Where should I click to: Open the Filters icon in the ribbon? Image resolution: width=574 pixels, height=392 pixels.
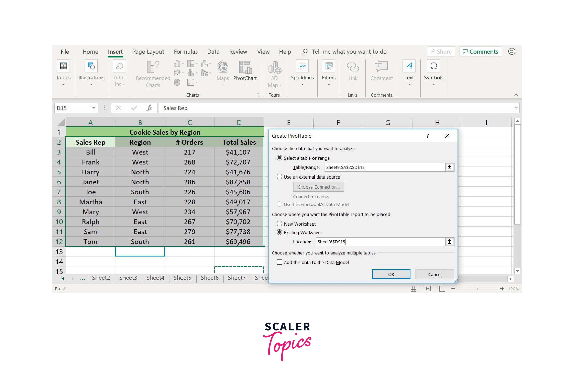(x=328, y=66)
